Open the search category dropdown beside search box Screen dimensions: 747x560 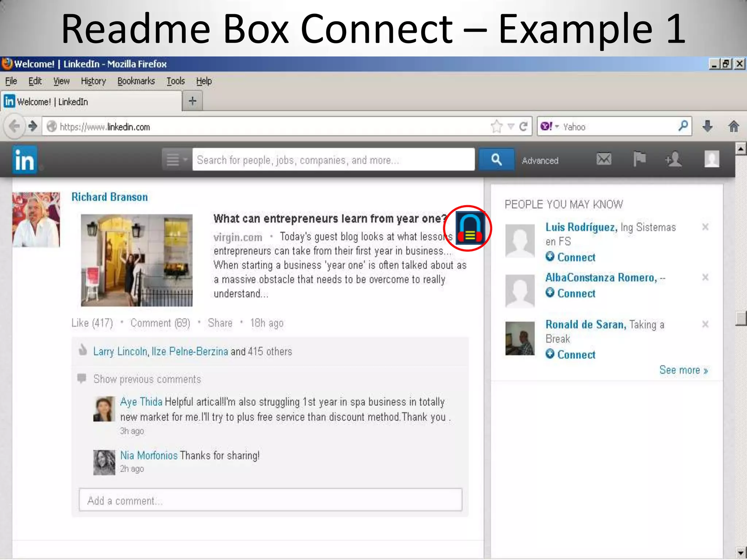pyautogui.click(x=177, y=159)
